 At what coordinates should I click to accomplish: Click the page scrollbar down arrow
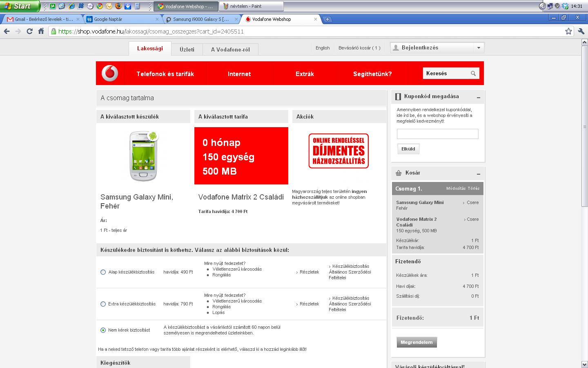584,364
